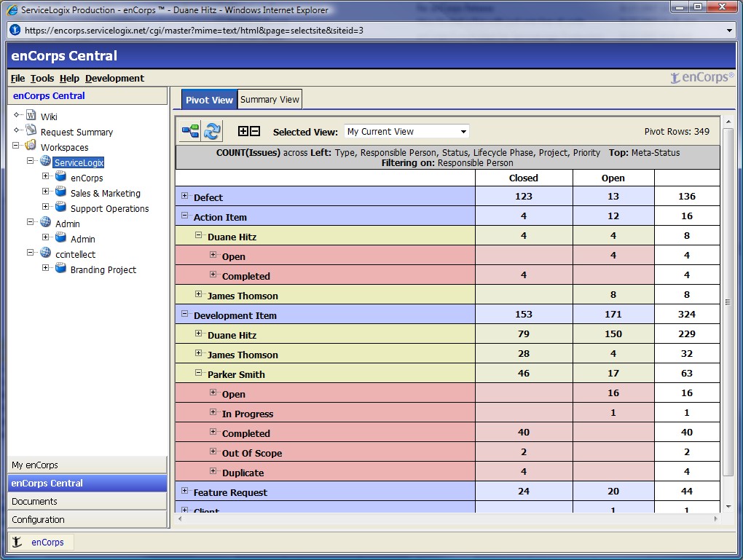Click Feature Request total 44

pos(687,492)
